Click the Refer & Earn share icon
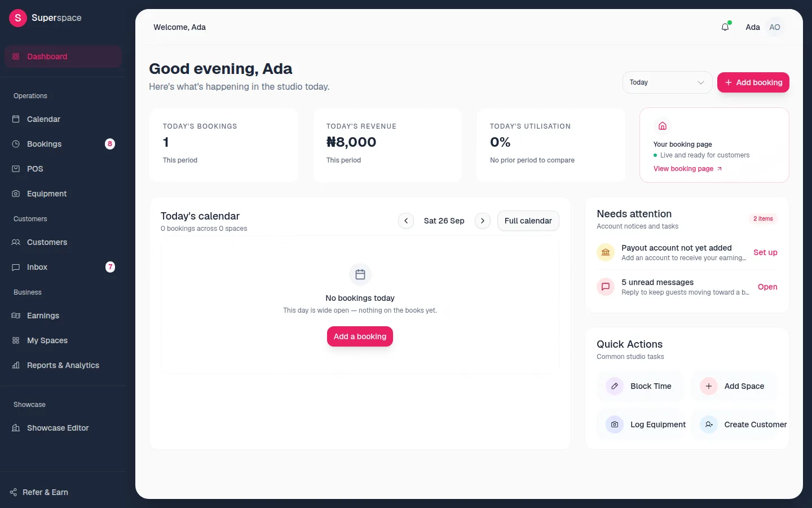The height and width of the screenshot is (508, 812). pyautogui.click(x=14, y=492)
